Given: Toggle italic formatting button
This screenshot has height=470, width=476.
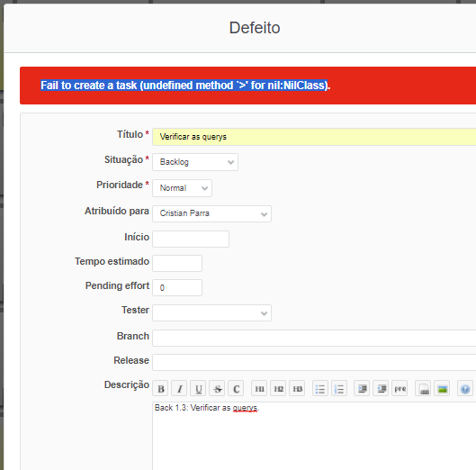Looking at the screenshot, I should point(179,388).
